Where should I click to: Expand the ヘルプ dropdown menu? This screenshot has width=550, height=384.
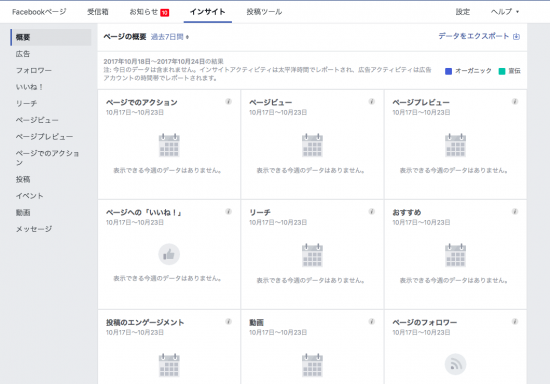pyautogui.click(x=505, y=12)
